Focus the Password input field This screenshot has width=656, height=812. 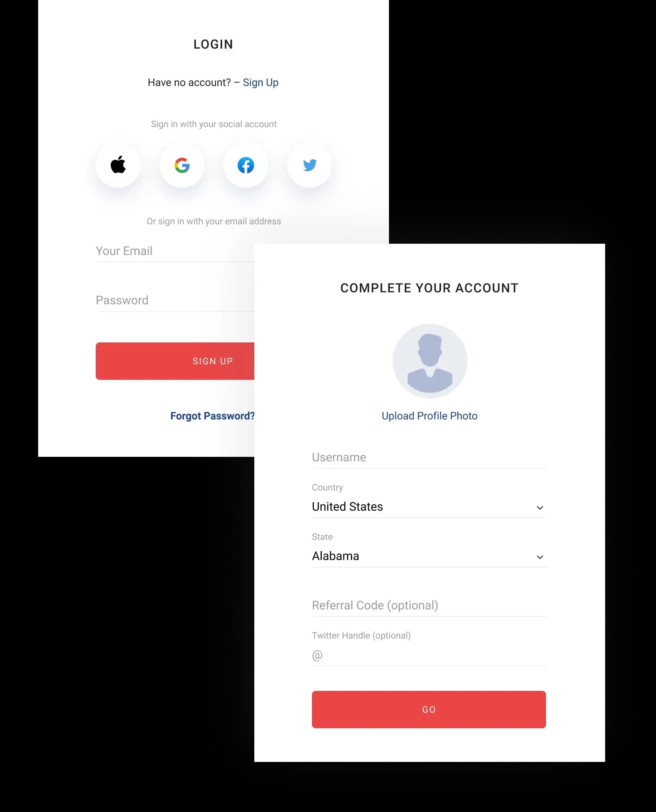(175, 301)
